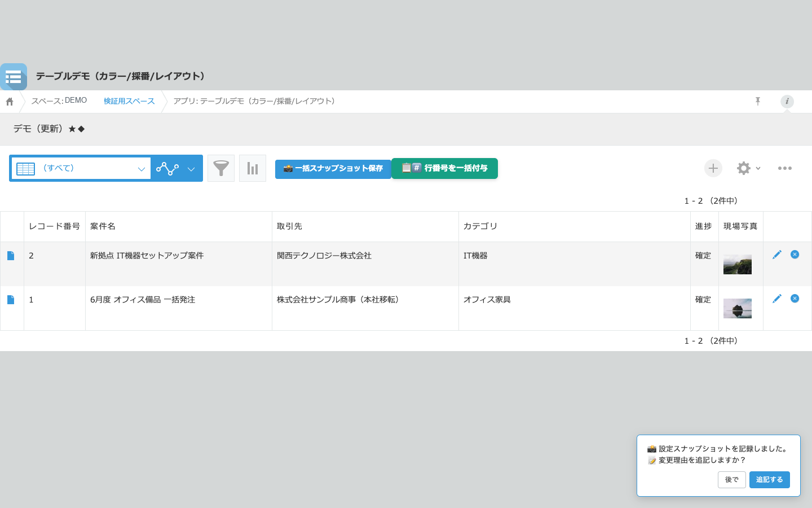
Task: Click the レコード番号 column header
Action: point(55,226)
